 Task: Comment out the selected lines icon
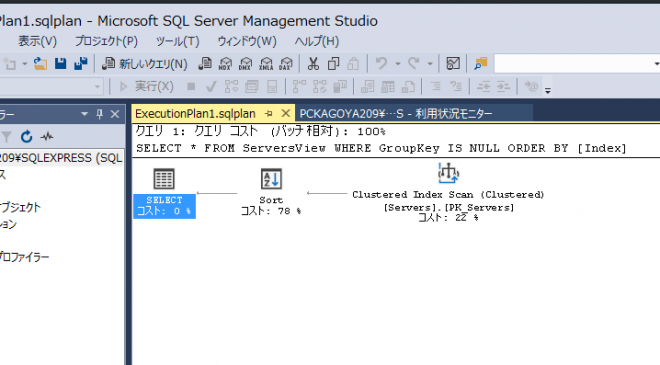(x=436, y=87)
